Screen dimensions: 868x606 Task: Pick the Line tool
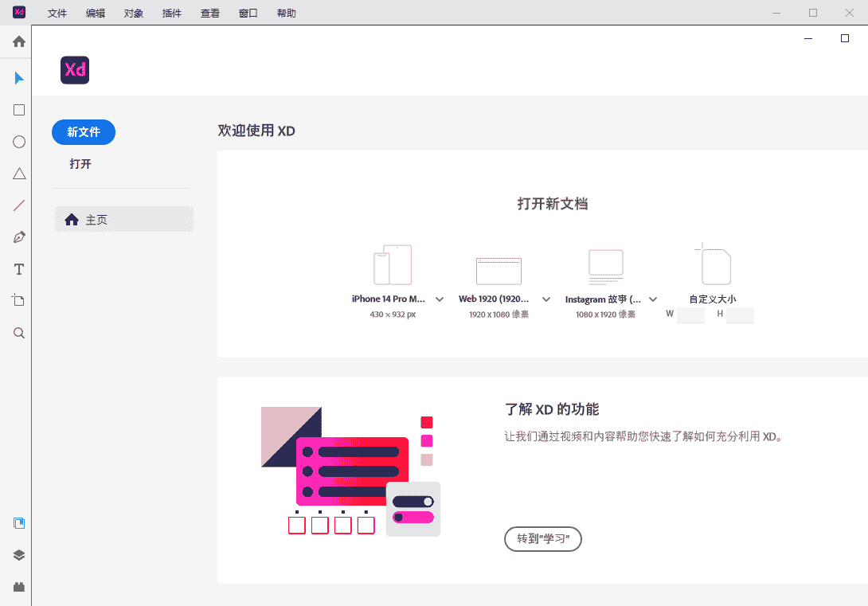click(x=19, y=205)
